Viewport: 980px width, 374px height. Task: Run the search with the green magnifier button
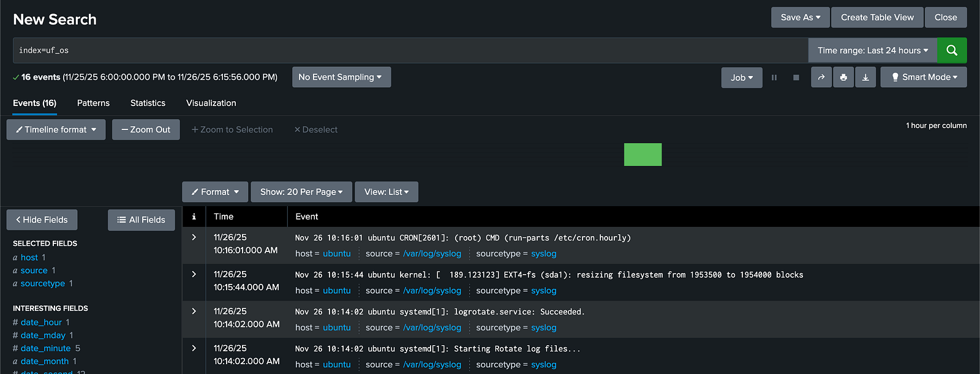951,50
